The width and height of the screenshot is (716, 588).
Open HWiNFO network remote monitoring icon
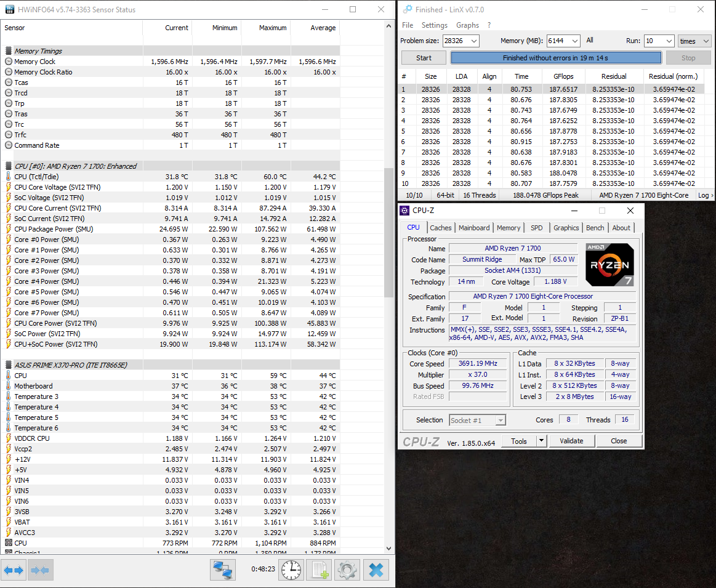click(223, 570)
